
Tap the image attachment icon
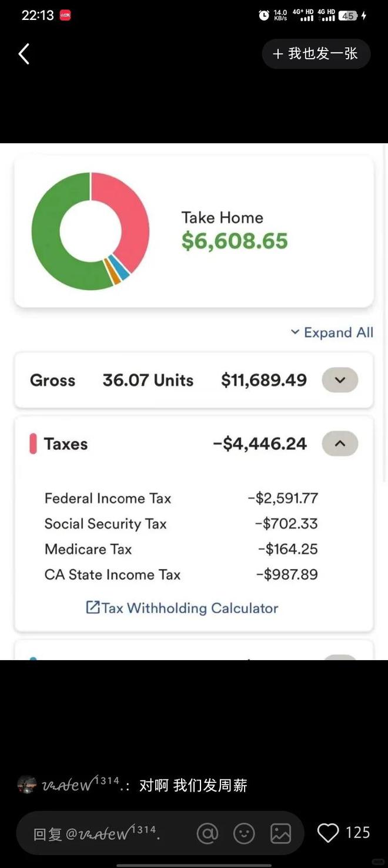(280, 833)
